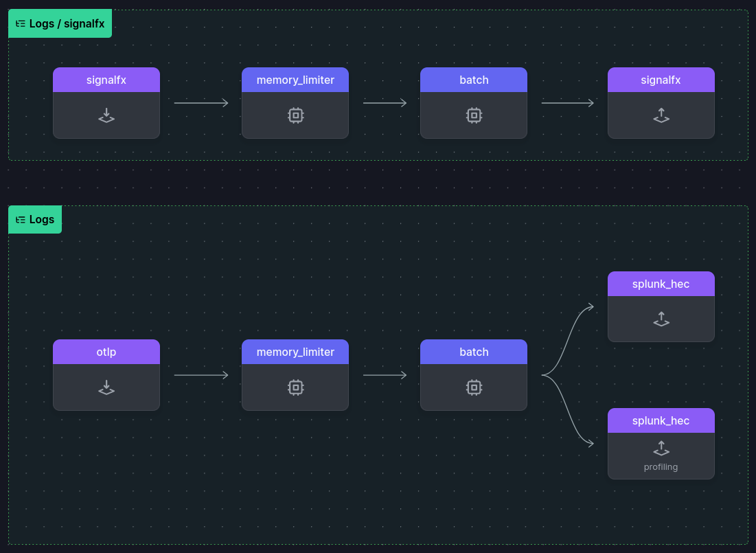Image resolution: width=756 pixels, height=553 pixels.
Task: Click the 'Logs' pipeline title text
Action: tap(42, 220)
